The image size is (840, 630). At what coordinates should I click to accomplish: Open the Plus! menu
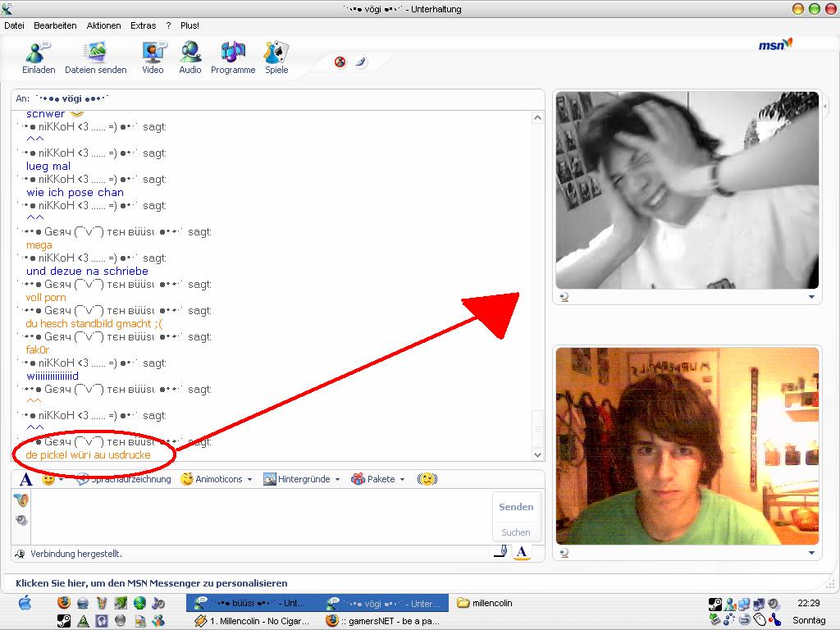[189, 25]
